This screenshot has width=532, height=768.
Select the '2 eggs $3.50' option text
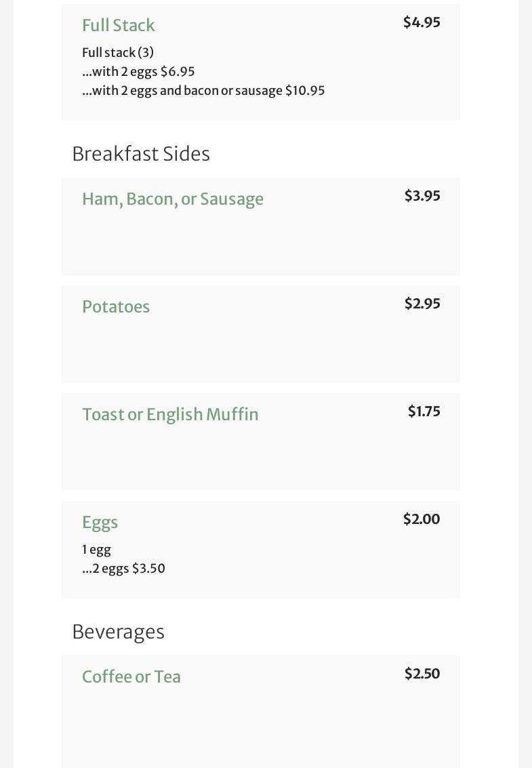[x=123, y=568]
